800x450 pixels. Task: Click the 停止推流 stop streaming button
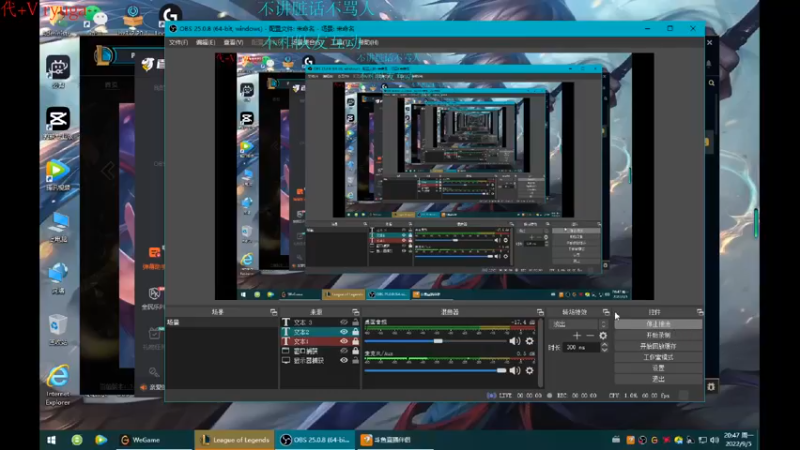click(x=658, y=324)
